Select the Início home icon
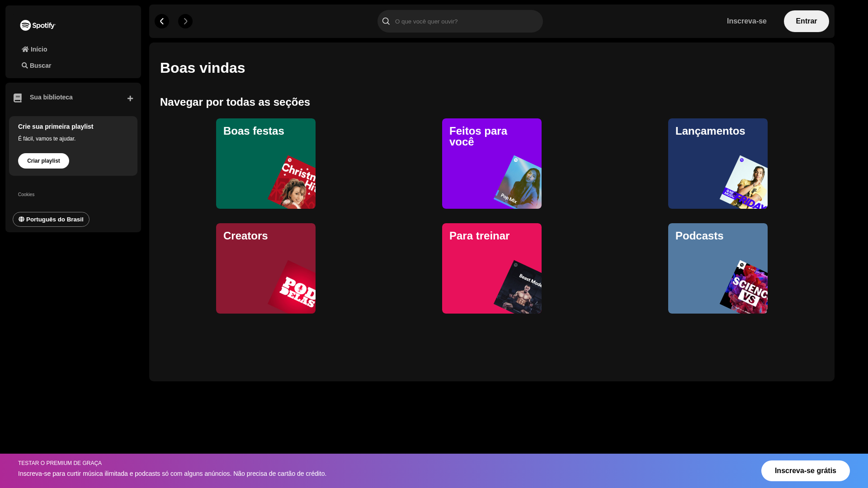This screenshot has width=868, height=488. pos(26,49)
